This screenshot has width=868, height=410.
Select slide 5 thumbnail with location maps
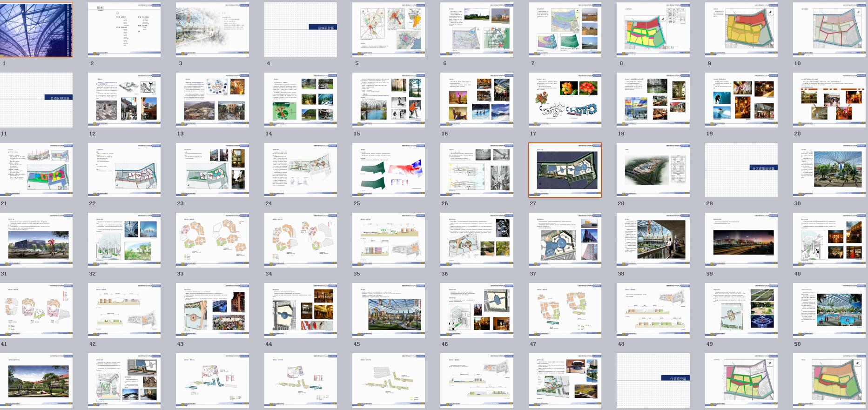point(389,30)
